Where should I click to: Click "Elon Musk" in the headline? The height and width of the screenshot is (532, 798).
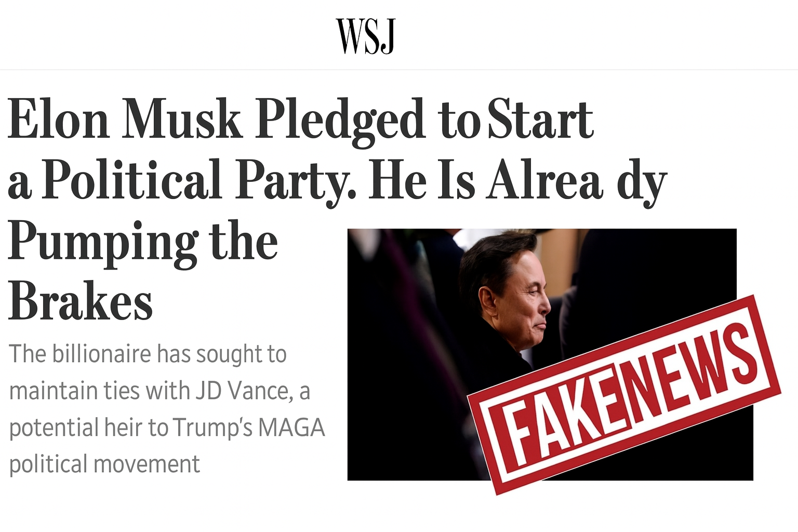[125, 119]
